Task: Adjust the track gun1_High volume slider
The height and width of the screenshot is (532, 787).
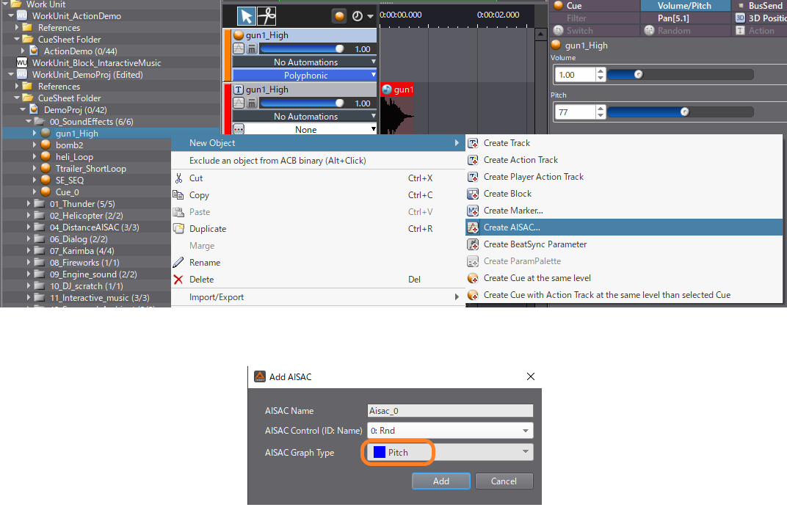Action: (302, 103)
